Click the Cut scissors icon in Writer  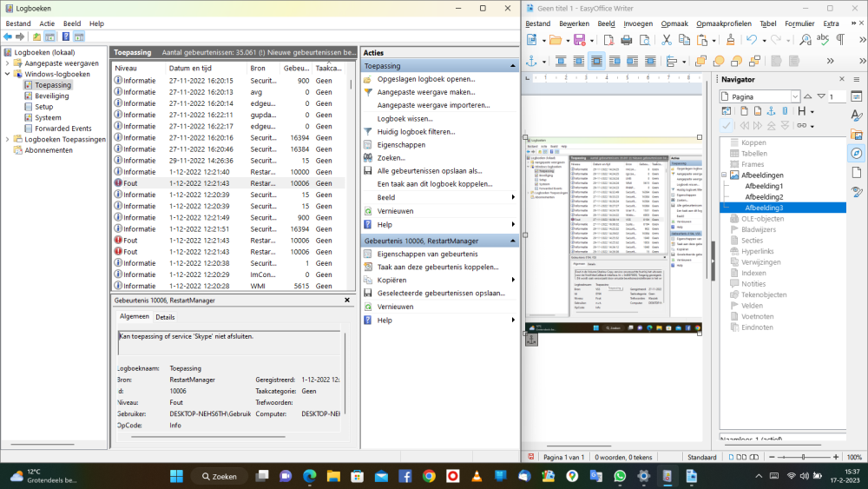667,40
